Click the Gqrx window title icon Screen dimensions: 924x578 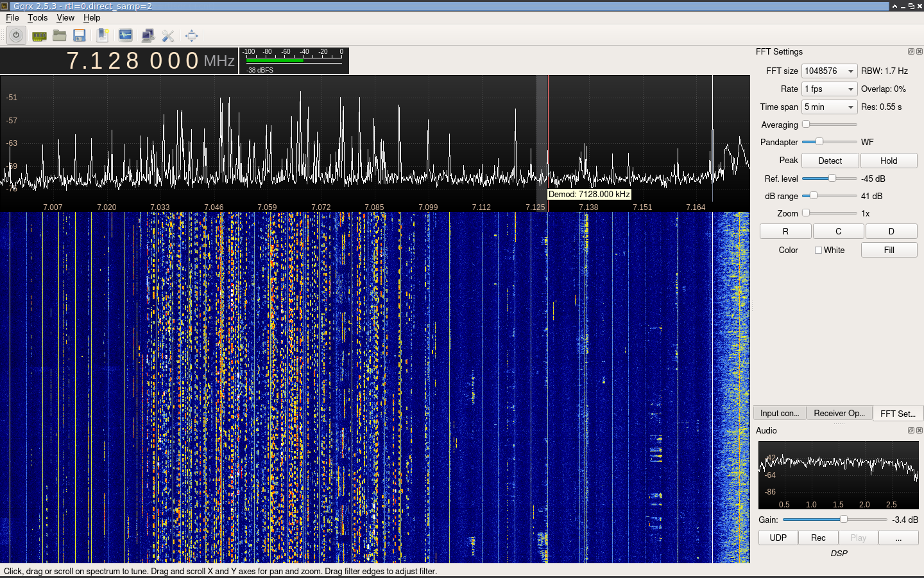click(x=4, y=6)
